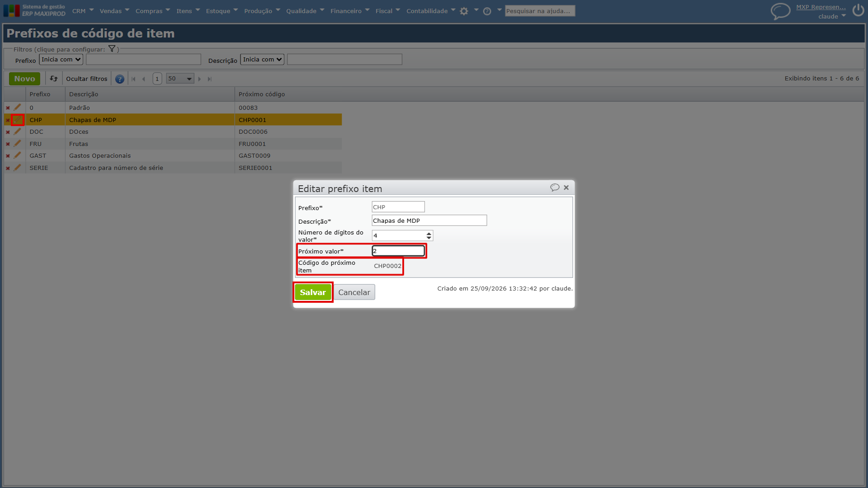Open the Vendas menu
This screenshot has height=488, width=868.
click(x=114, y=11)
